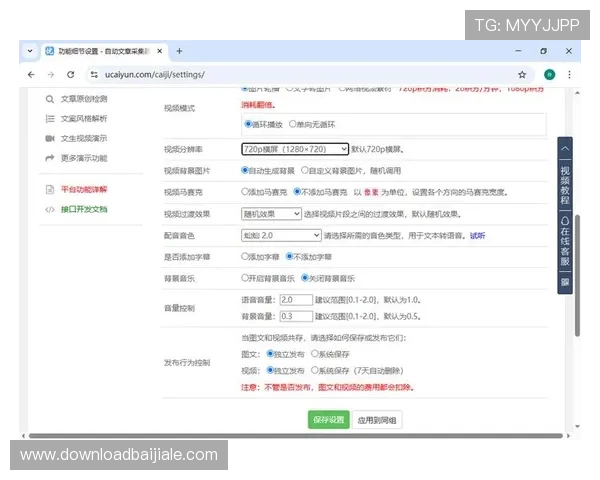View site information icon beside URL
The height and width of the screenshot is (480, 600).
point(94,75)
